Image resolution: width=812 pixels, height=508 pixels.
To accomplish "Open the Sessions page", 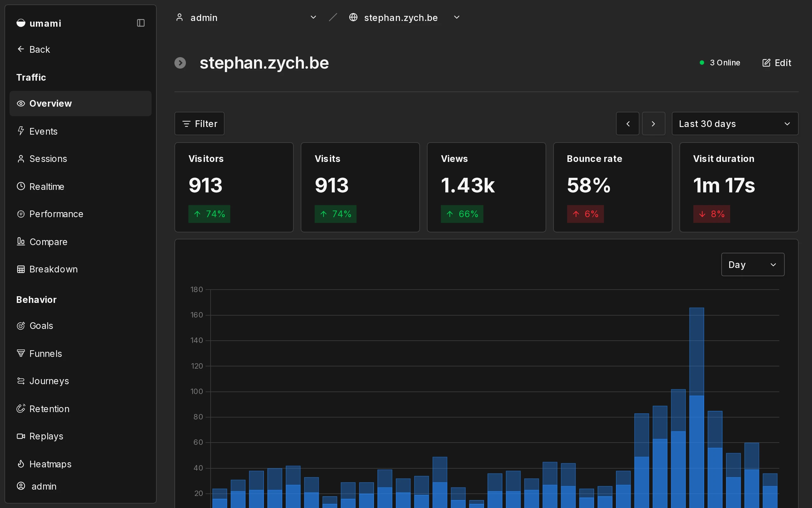I will tap(81, 158).
